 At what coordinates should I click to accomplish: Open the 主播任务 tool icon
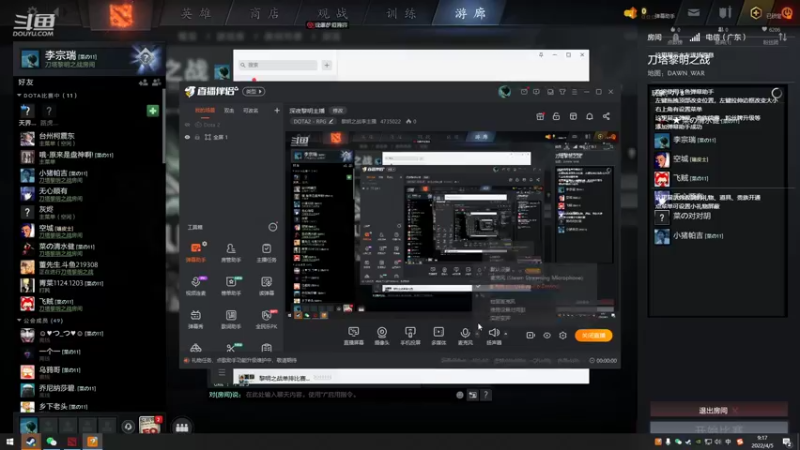(x=266, y=252)
